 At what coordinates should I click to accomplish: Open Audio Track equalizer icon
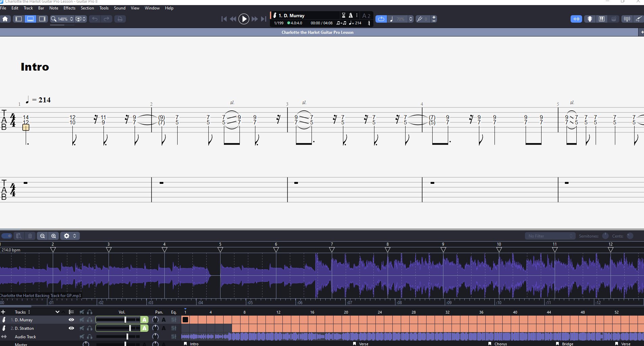click(x=174, y=337)
